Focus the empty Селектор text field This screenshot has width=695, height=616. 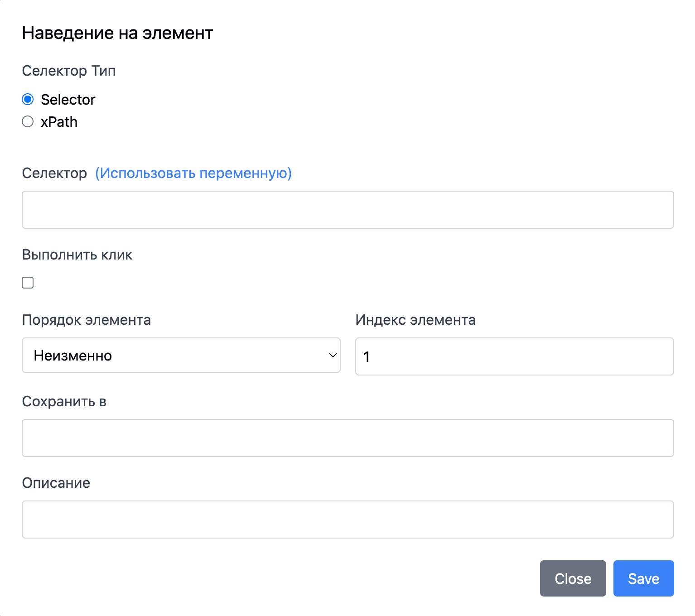click(347, 210)
